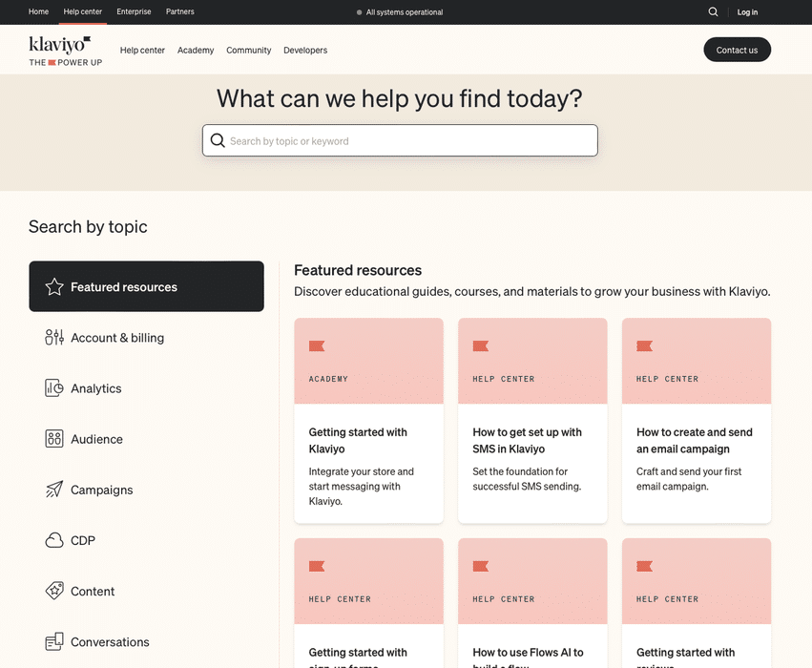The image size is (812, 668).
Task: Open the Enterprise menu item
Action: tap(134, 11)
